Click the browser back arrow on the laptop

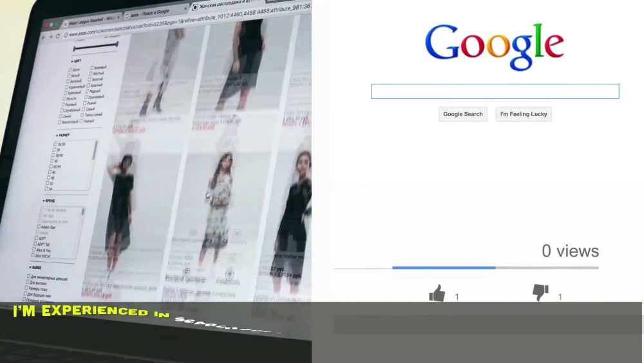coord(44,37)
